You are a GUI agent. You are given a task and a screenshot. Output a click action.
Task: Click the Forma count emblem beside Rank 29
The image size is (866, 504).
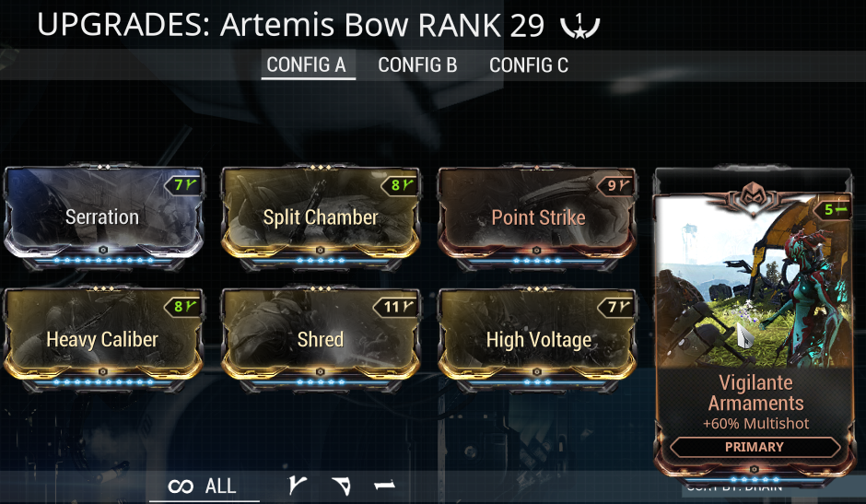pyautogui.click(x=579, y=26)
